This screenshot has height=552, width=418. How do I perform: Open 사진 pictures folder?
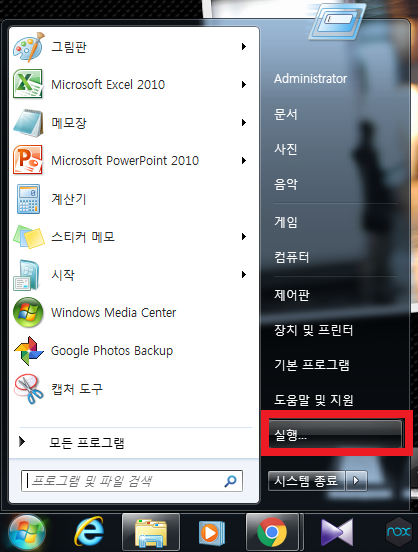coord(286,149)
